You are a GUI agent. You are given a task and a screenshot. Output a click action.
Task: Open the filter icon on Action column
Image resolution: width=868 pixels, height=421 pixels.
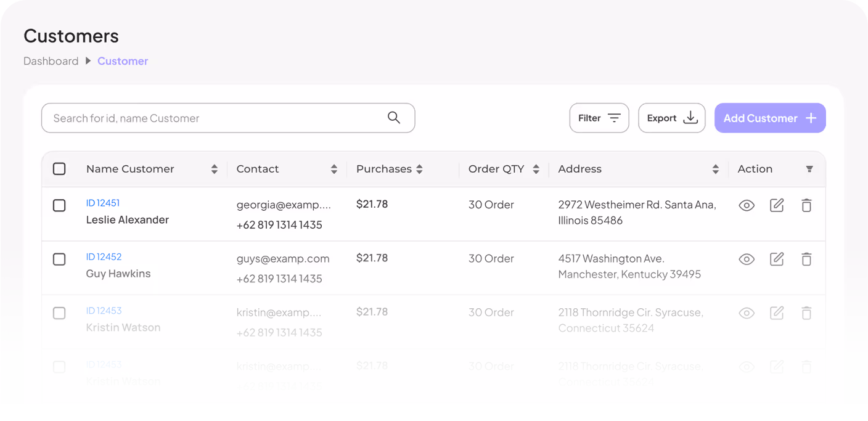809,168
